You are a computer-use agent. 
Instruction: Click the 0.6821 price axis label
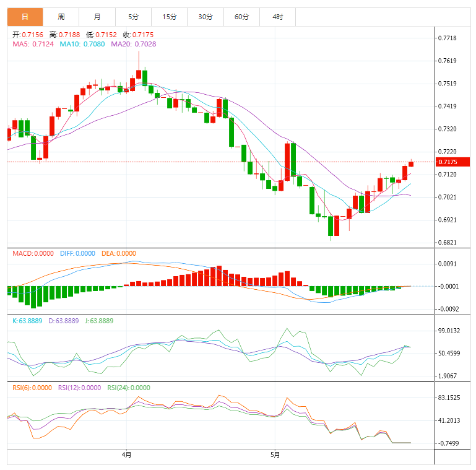(x=448, y=243)
